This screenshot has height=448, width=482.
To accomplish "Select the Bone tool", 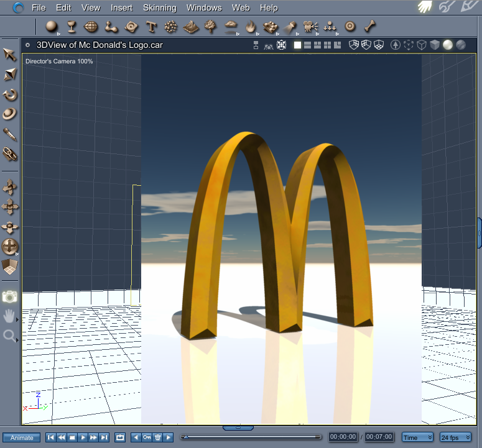I will (370, 26).
